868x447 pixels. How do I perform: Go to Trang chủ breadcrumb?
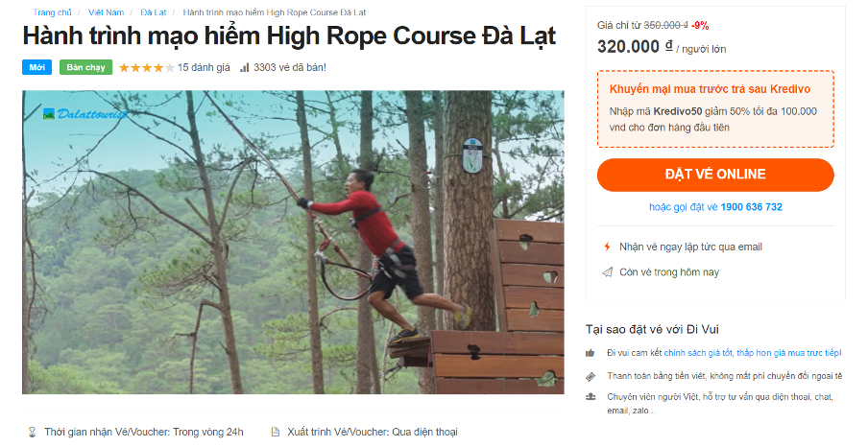click(52, 12)
